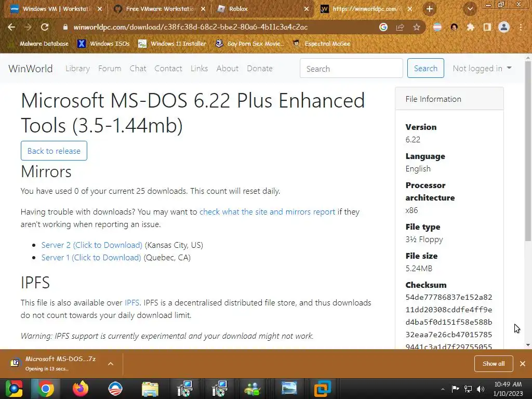
Task: Go back using the browser back arrow
Action: pyautogui.click(x=11, y=27)
